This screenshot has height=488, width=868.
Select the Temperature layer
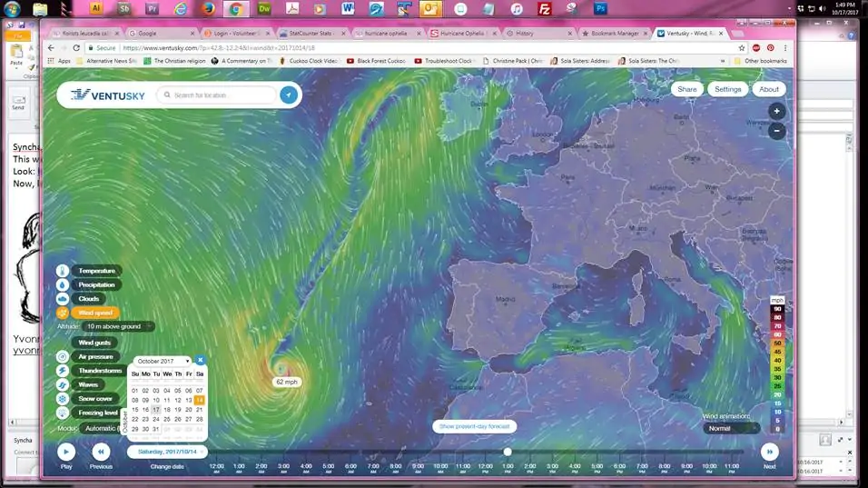point(97,270)
